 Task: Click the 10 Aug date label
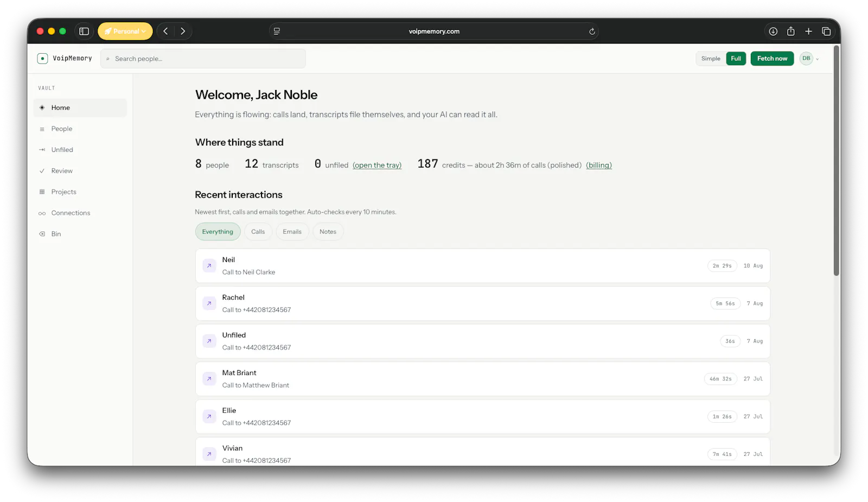coord(753,266)
